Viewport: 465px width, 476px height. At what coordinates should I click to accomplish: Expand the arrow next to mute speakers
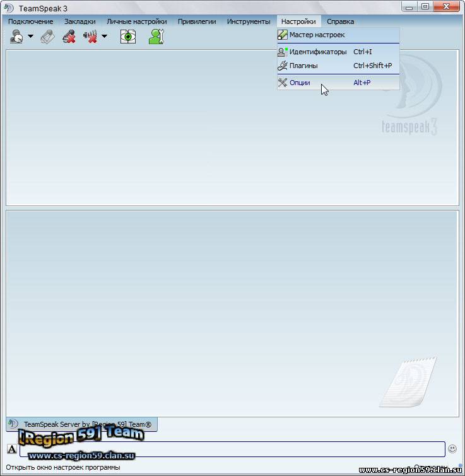tap(105, 36)
